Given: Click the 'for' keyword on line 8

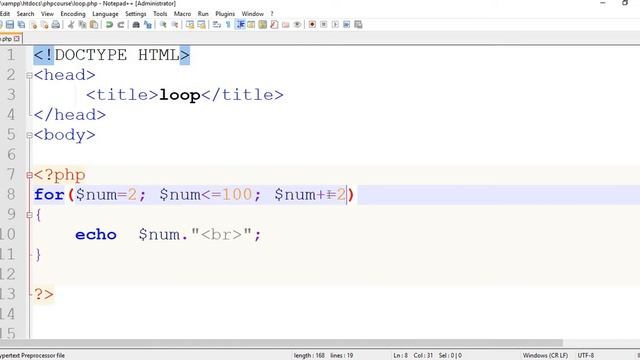Looking at the screenshot, I should tap(49, 195).
